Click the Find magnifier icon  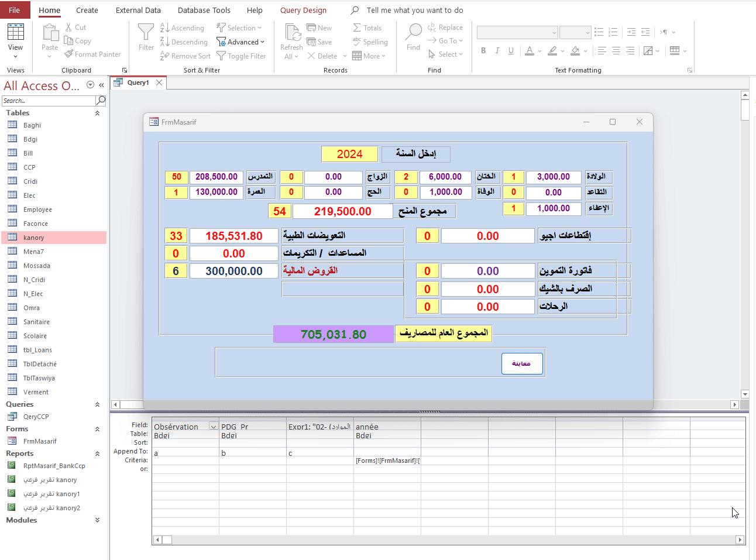click(x=414, y=32)
